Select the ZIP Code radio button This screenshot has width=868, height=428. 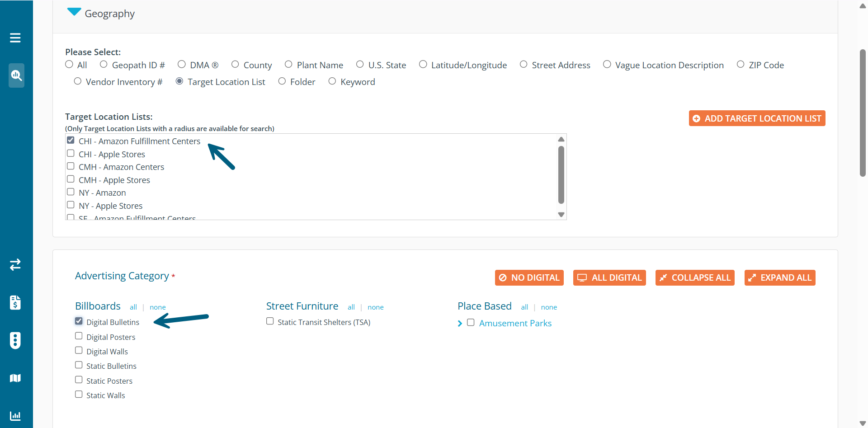pyautogui.click(x=741, y=65)
